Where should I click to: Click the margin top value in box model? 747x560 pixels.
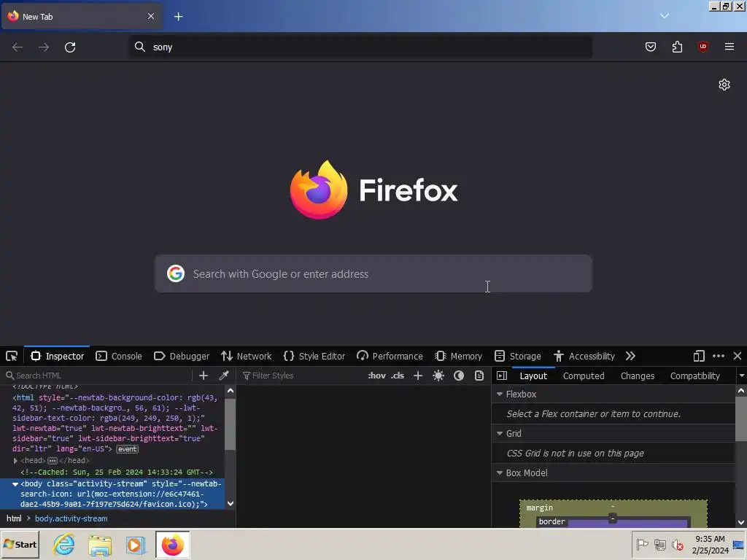click(x=613, y=507)
